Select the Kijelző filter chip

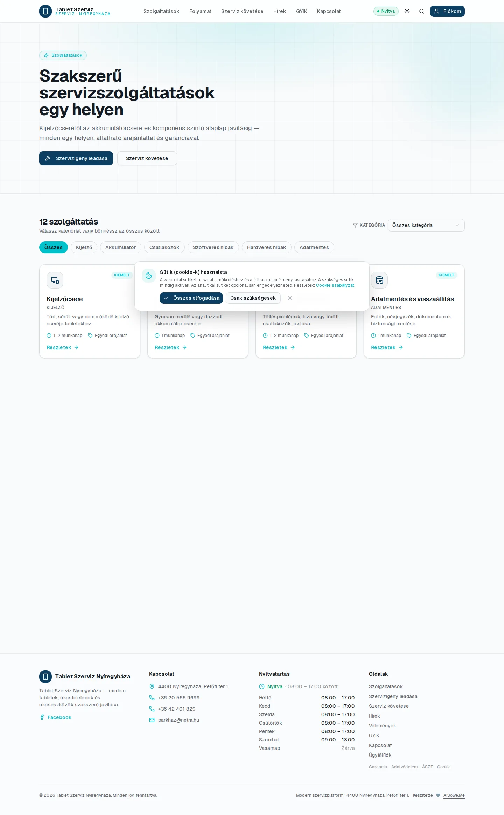84,247
